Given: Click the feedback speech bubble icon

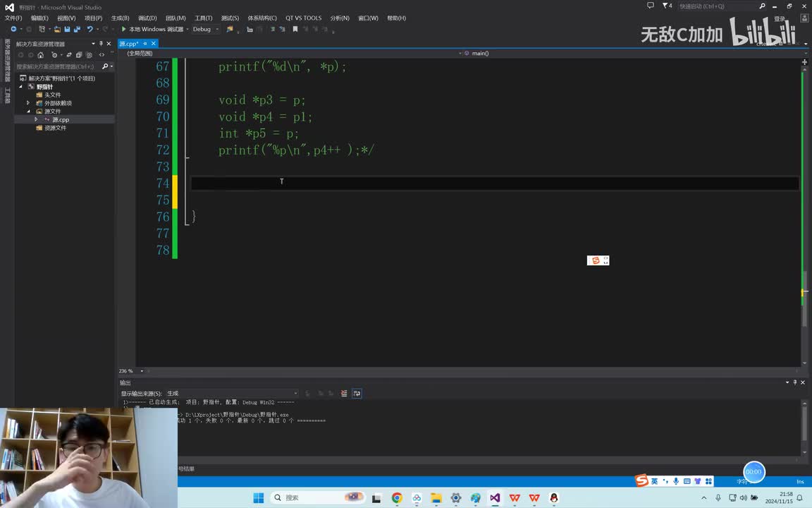Looking at the screenshot, I should [651, 6].
